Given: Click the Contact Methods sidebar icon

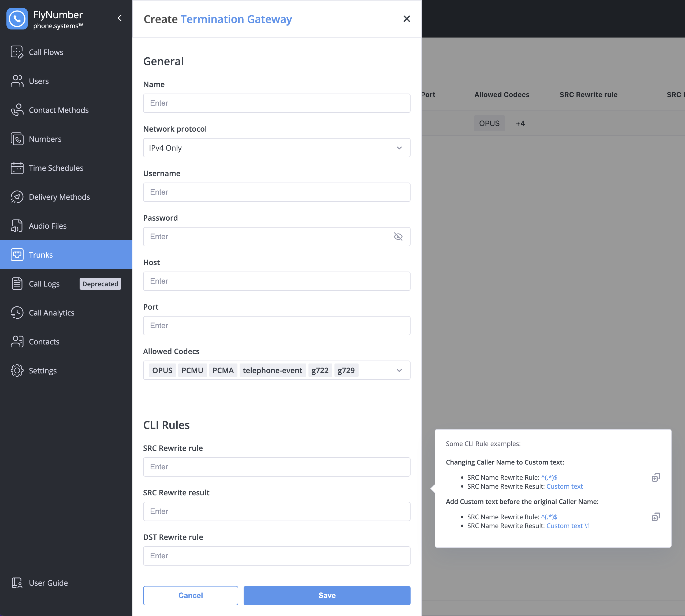Looking at the screenshot, I should pos(17,110).
